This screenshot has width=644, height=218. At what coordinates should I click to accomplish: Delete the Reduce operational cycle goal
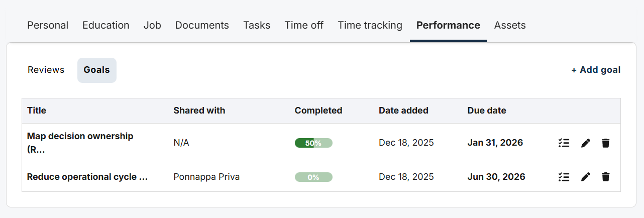tap(606, 177)
